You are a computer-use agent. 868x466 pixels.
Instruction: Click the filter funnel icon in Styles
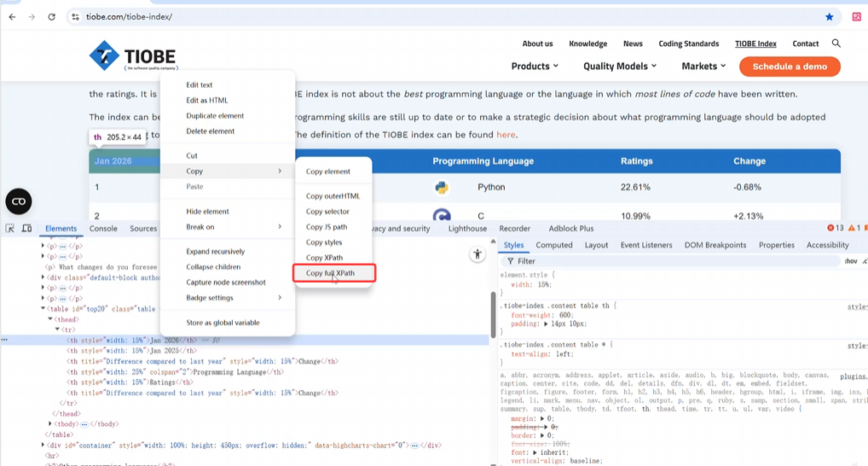point(511,261)
